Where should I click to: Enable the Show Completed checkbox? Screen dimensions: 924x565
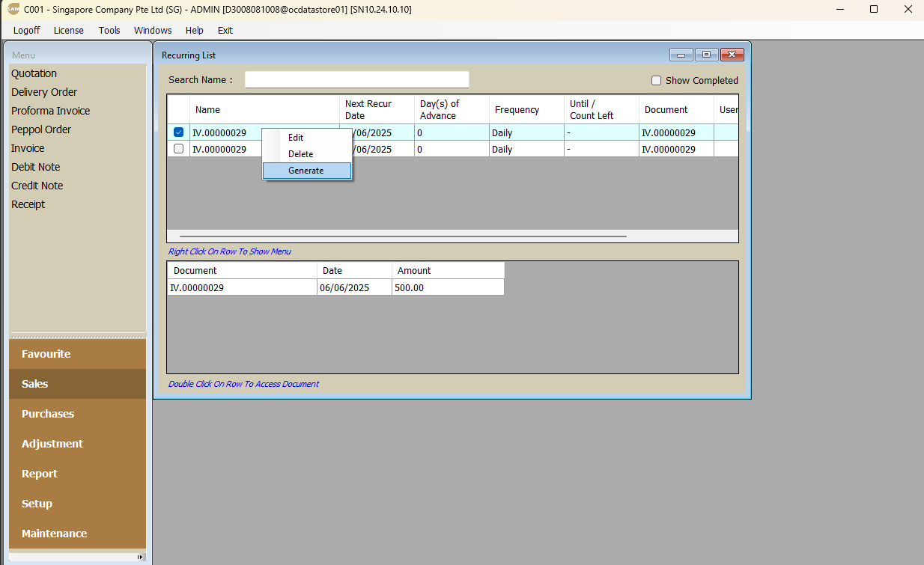[656, 81]
